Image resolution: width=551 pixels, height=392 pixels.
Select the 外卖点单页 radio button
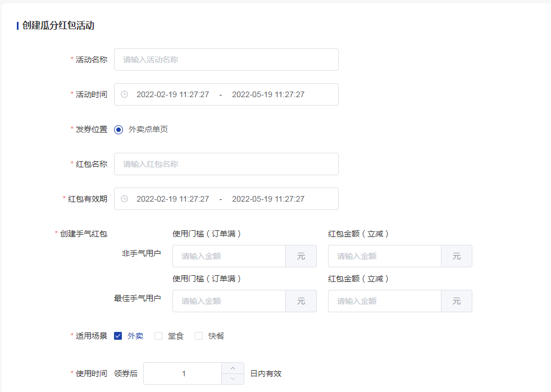click(119, 129)
